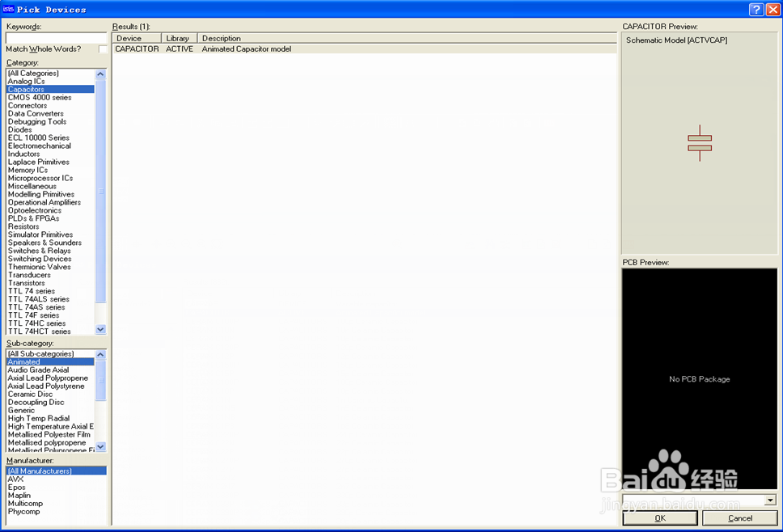
Task: Click the Category list scrollbar down arrow
Action: click(x=100, y=329)
